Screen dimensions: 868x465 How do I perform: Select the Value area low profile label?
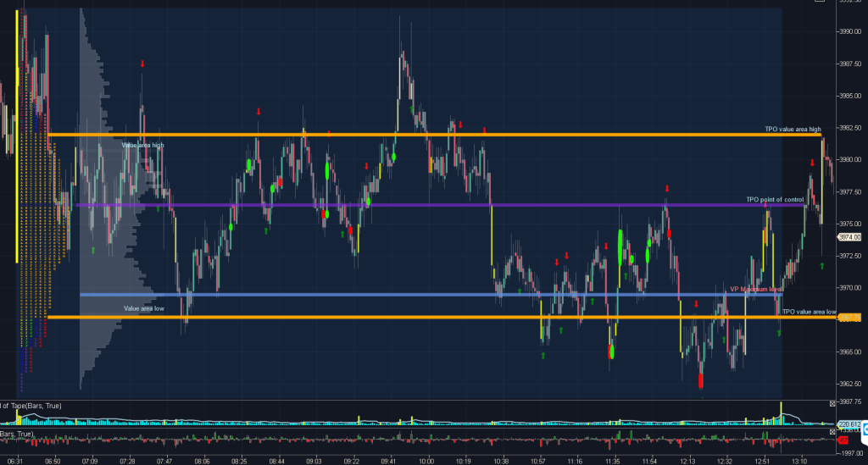[x=143, y=308]
